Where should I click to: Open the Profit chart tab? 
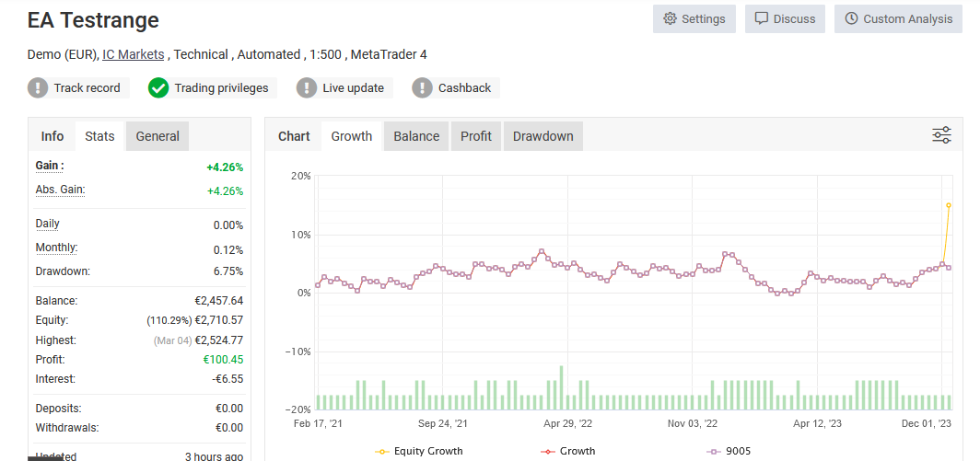coord(476,136)
